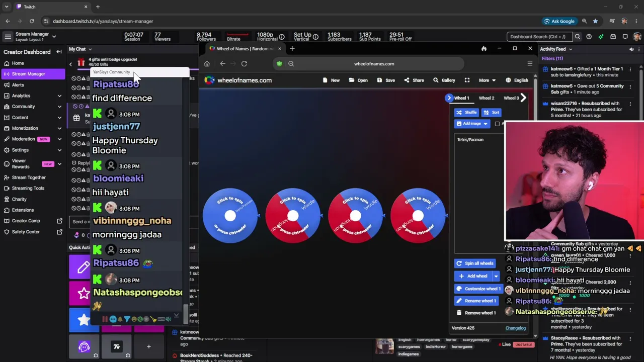Mute Activity Feed alert sounds

(x=631, y=49)
